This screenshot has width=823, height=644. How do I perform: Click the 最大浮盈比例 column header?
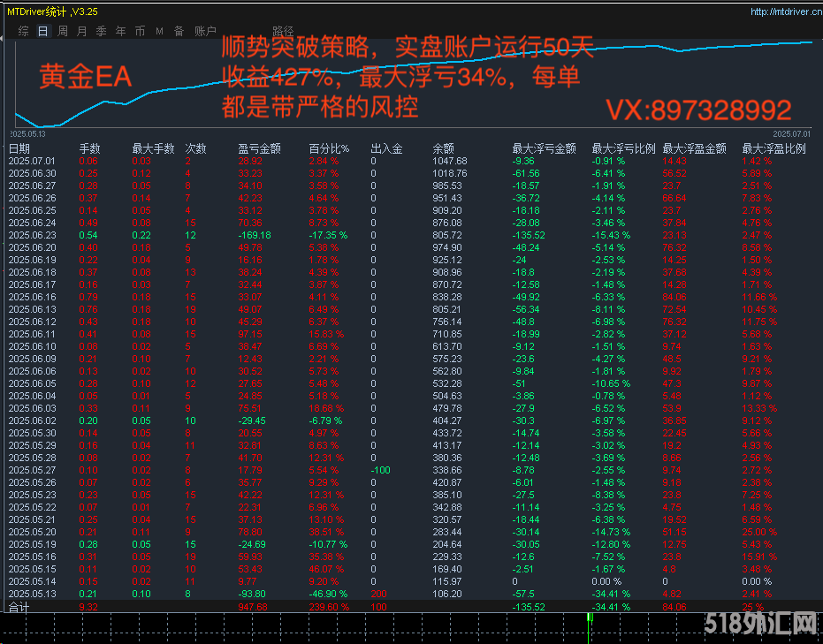[773, 149]
